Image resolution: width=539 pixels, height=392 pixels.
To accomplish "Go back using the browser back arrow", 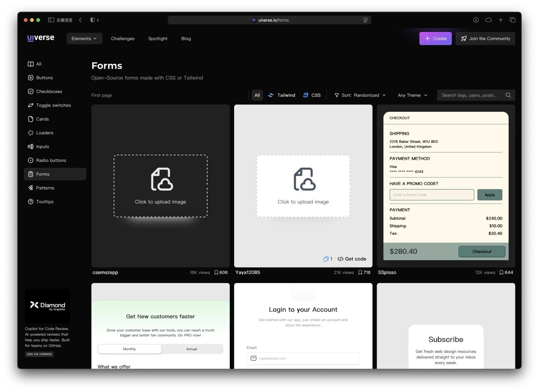I will tap(81, 20).
